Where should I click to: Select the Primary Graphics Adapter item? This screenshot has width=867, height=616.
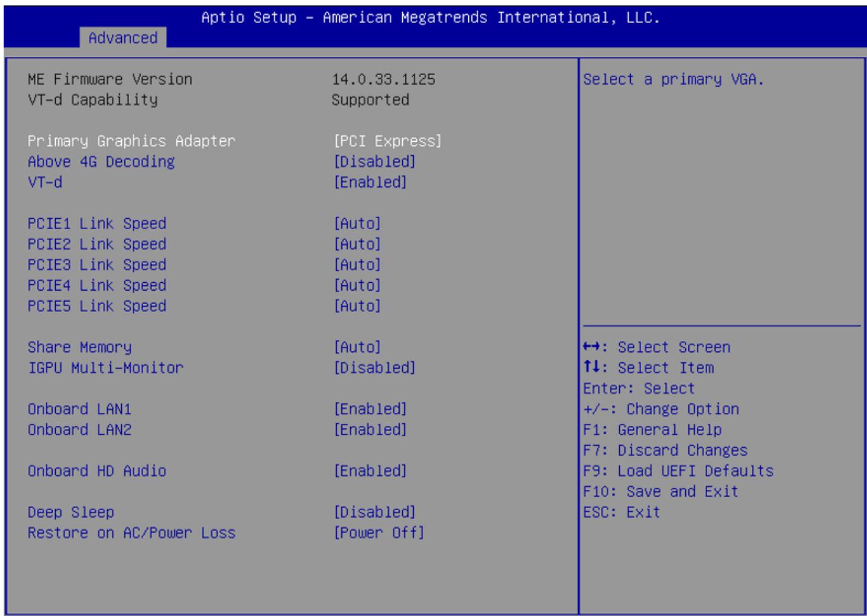coord(131,141)
